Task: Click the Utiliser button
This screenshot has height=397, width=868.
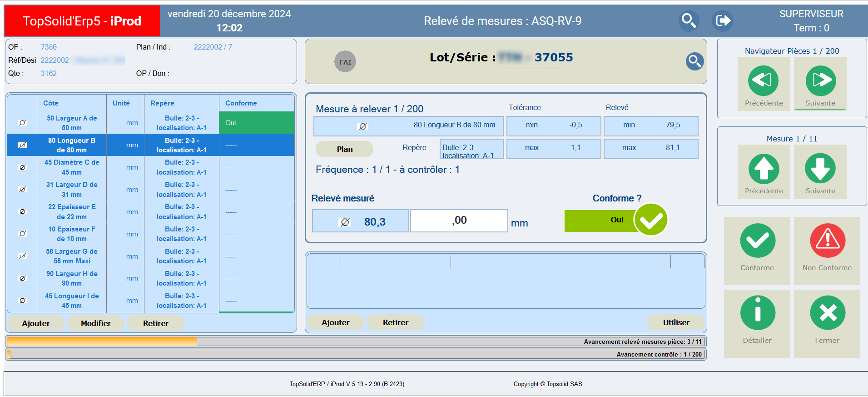Action: pyautogui.click(x=676, y=322)
